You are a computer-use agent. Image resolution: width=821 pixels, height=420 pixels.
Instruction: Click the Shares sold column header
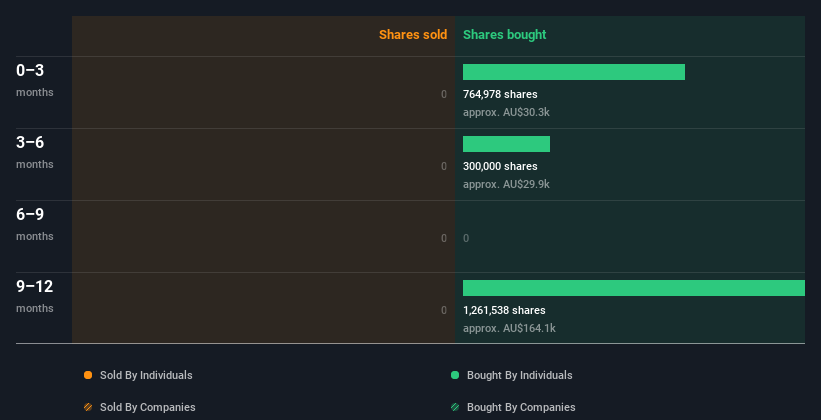(x=413, y=35)
